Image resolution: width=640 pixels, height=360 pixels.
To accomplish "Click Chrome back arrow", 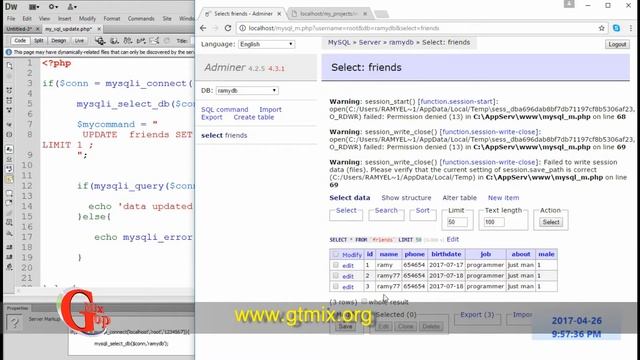I will pyautogui.click(x=203, y=28).
